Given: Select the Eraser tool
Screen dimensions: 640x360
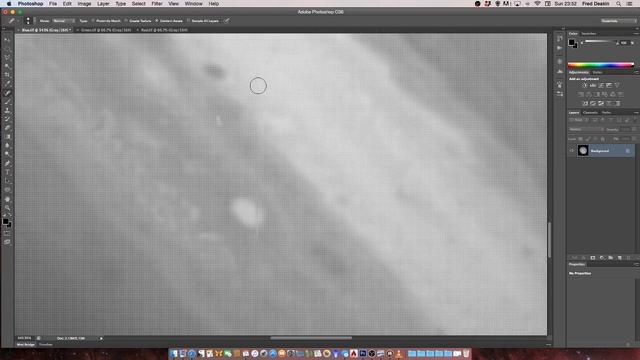Looking at the screenshot, I should tap(7, 128).
